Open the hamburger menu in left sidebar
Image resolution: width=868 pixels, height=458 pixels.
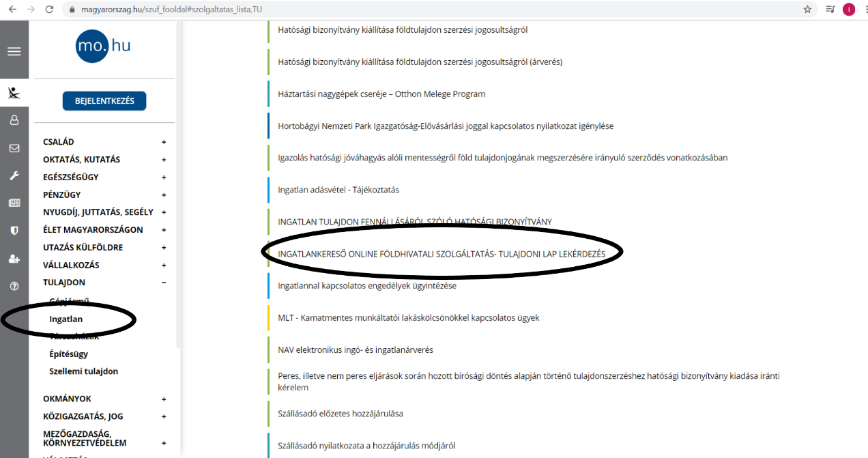pyautogui.click(x=14, y=52)
